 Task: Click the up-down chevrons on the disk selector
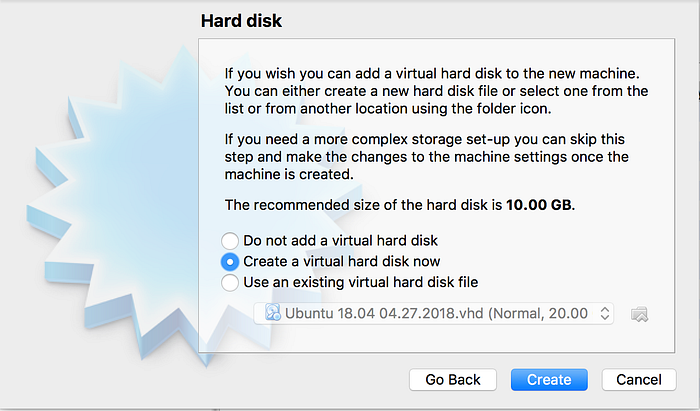[604, 313]
